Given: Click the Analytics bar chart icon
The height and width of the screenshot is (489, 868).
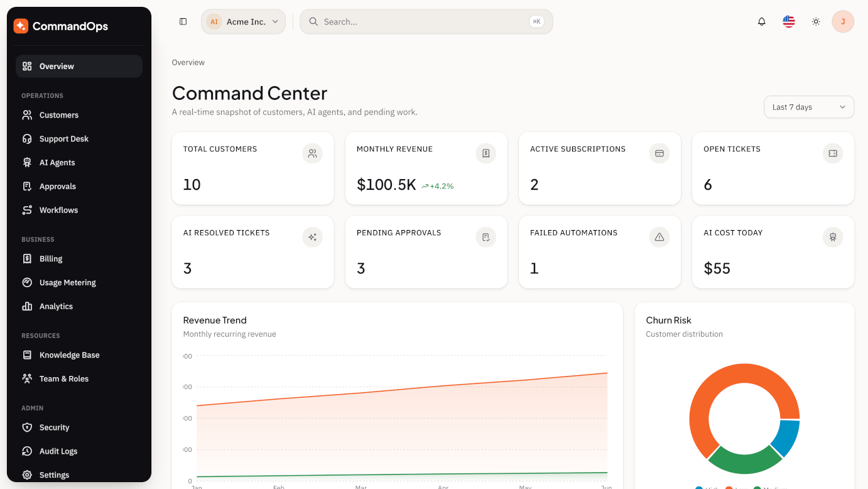Looking at the screenshot, I should (27, 307).
